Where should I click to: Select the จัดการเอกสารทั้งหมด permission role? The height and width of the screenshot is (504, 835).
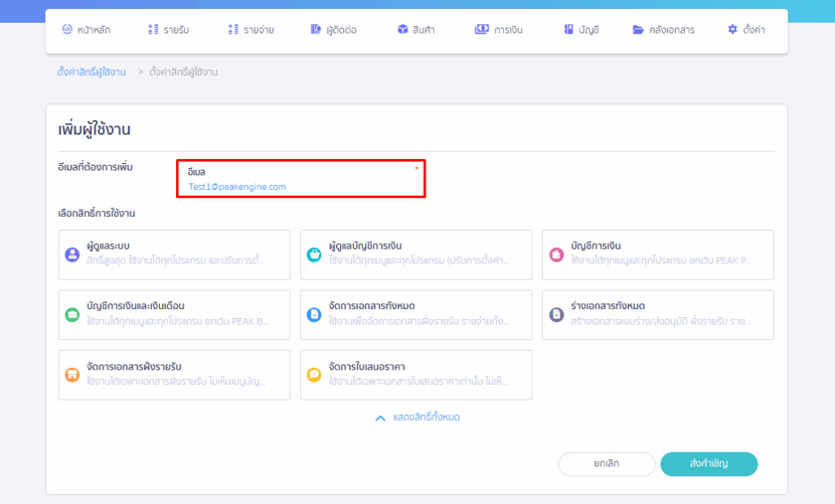(x=416, y=315)
